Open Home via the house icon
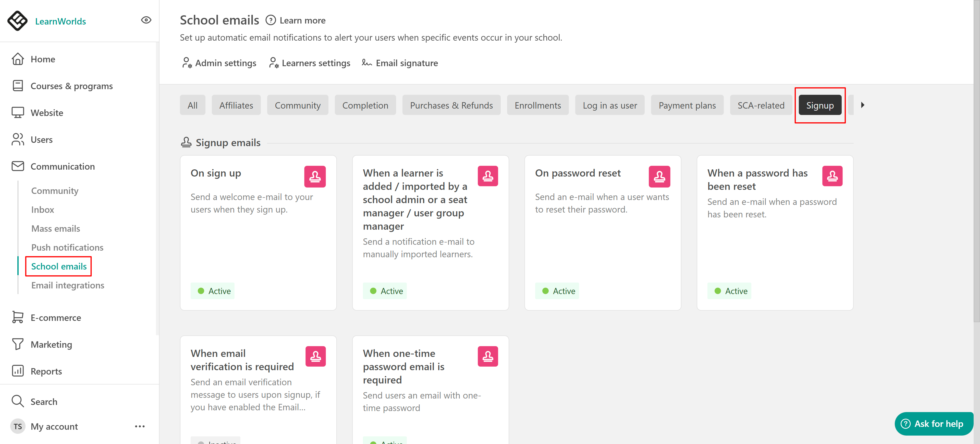This screenshot has height=444, width=980. point(18,59)
